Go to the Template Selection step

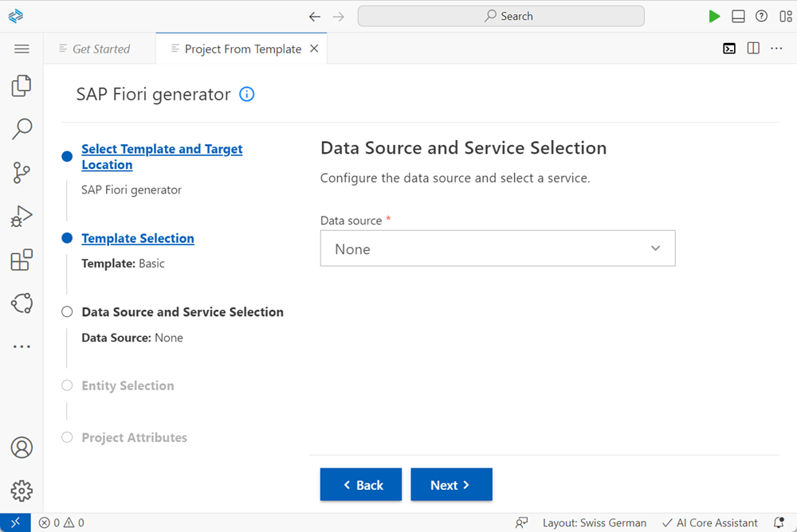point(138,238)
